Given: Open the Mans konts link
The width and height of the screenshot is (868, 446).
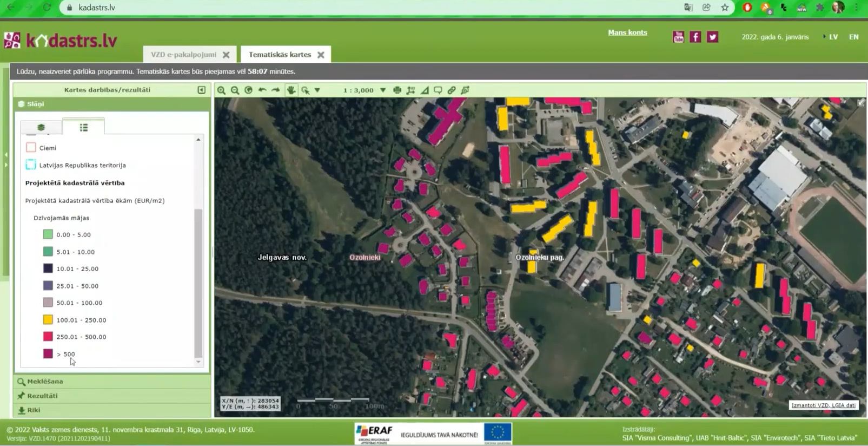Looking at the screenshot, I should [x=627, y=32].
